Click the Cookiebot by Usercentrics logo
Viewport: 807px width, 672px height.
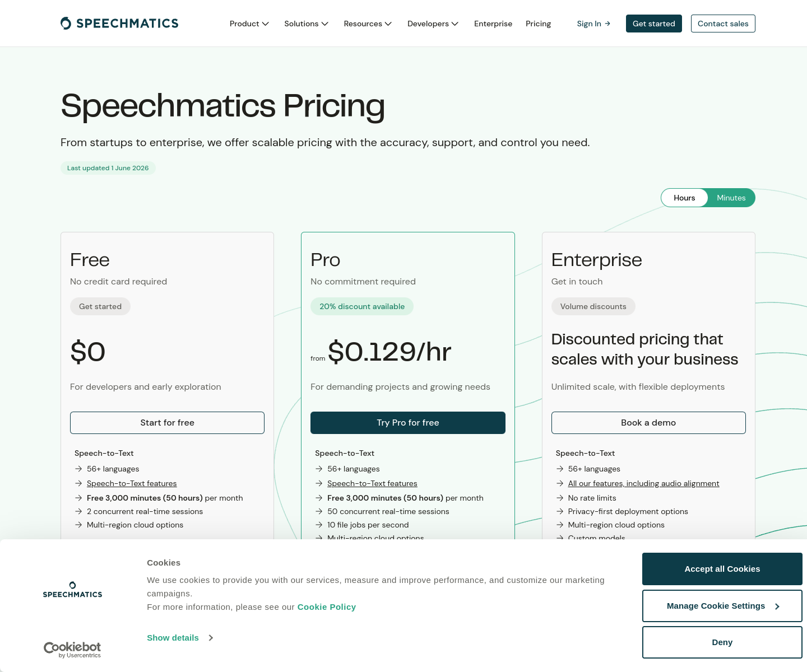coord(72,650)
